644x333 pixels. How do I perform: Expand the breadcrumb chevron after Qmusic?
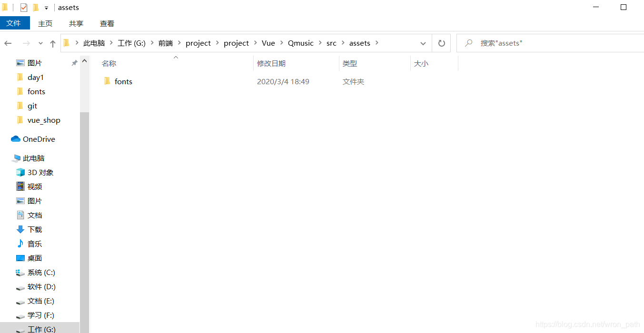pos(319,43)
